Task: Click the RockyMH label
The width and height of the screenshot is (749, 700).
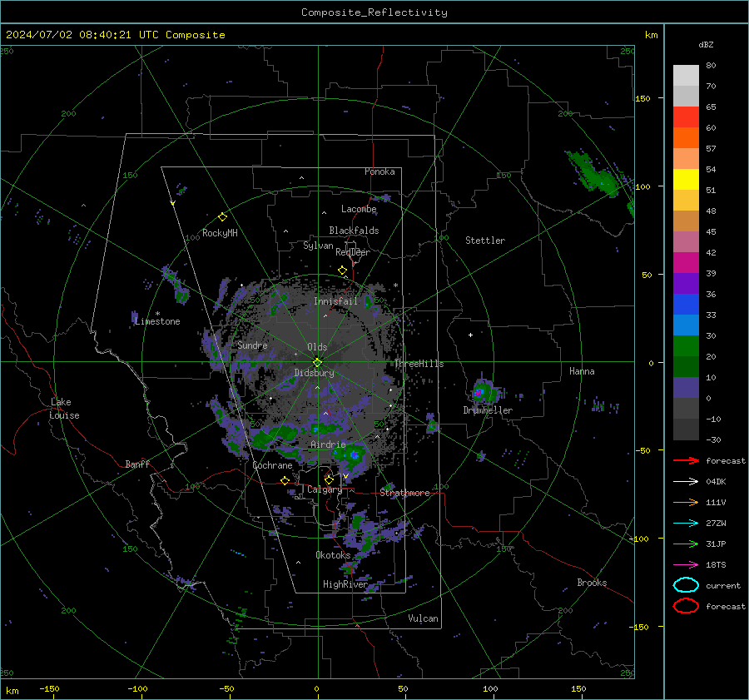Action: (220, 233)
